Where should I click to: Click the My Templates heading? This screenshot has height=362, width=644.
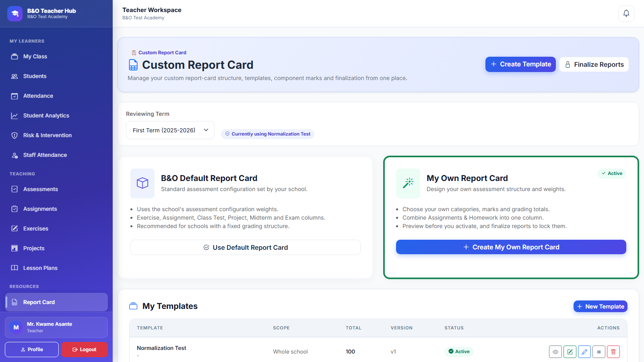tap(170, 306)
